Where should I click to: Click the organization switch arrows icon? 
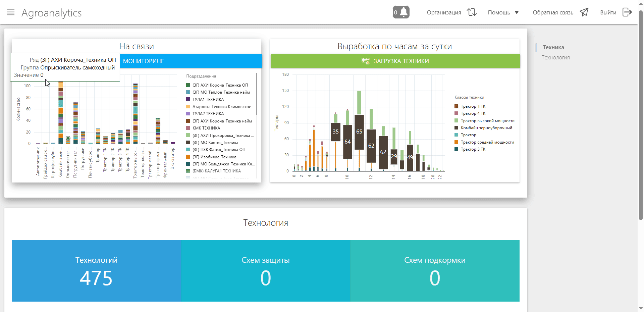coord(472,12)
